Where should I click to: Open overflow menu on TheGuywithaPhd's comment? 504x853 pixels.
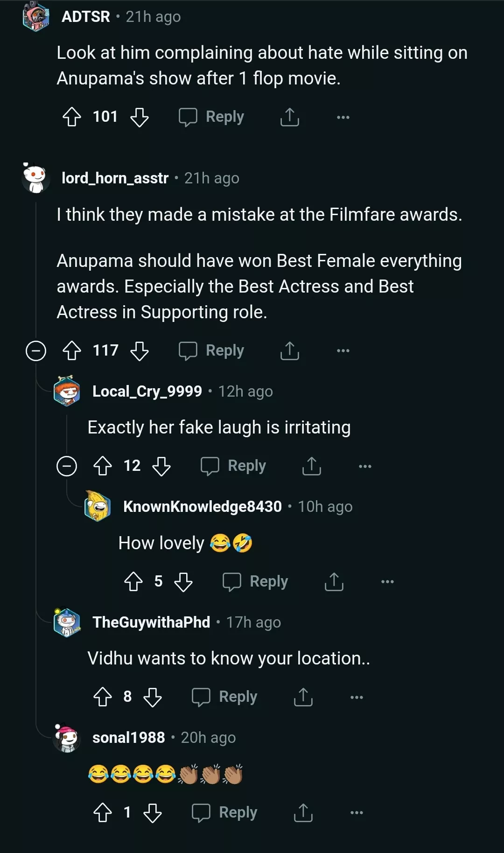[x=357, y=697]
